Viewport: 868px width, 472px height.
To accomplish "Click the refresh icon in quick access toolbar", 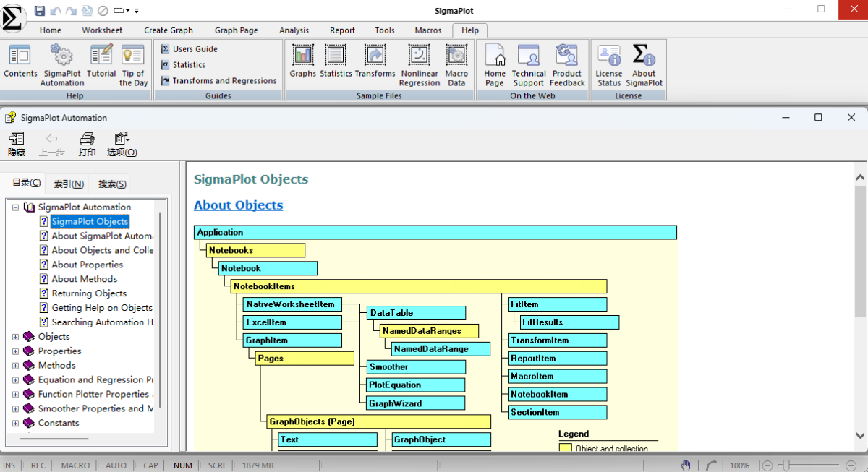I will tap(87, 10).
